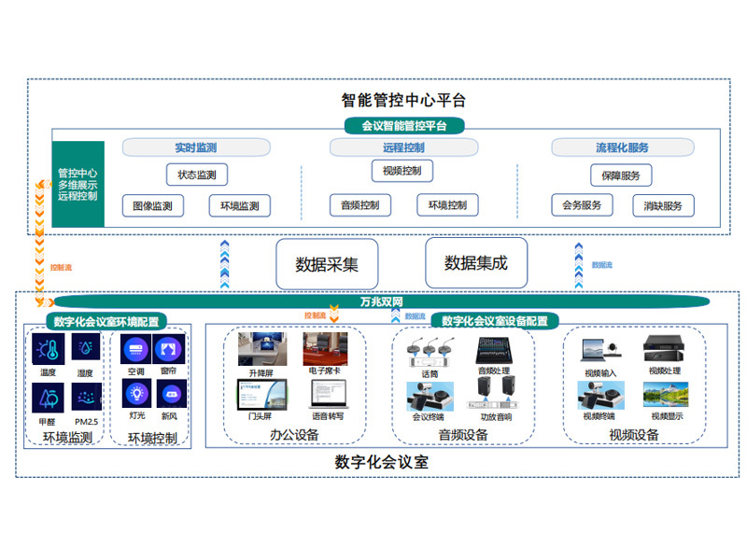
Task: Click the 环境监测 group caption under the sensor icons
Action: coord(67,438)
